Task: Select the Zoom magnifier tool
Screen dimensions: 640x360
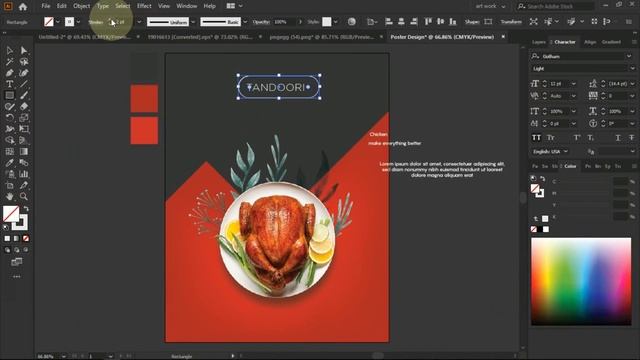Action: [24, 197]
